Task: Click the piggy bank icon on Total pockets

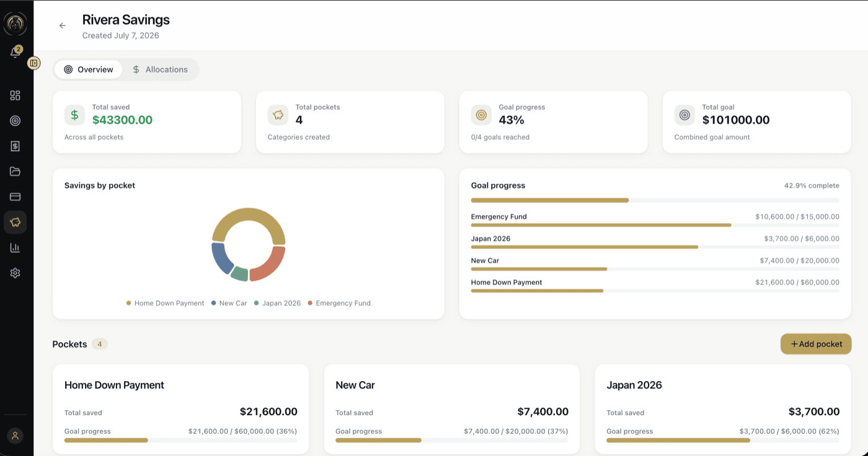Action: coord(278,115)
